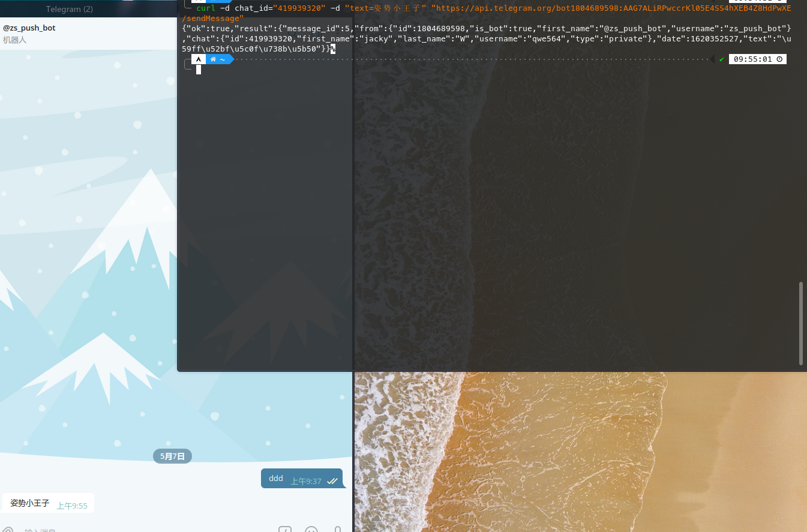This screenshot has height=532, width=807.
Task: Click the 上午9:37 message timestamp
Action: tap(306, 482)
